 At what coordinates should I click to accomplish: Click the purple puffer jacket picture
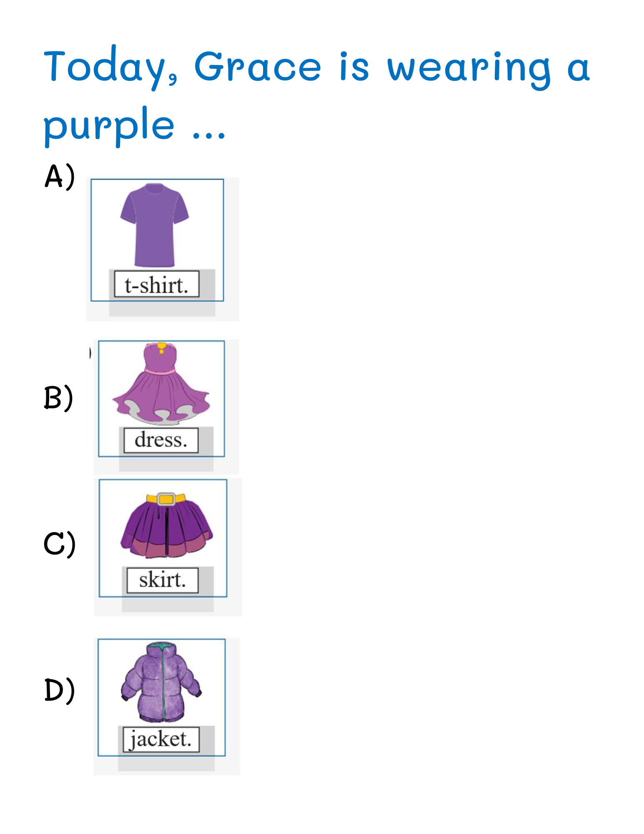tap(161, 682)
